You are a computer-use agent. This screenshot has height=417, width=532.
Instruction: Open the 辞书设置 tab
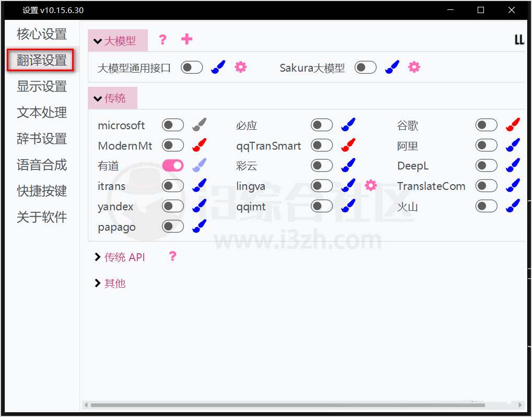coord(42,139)
